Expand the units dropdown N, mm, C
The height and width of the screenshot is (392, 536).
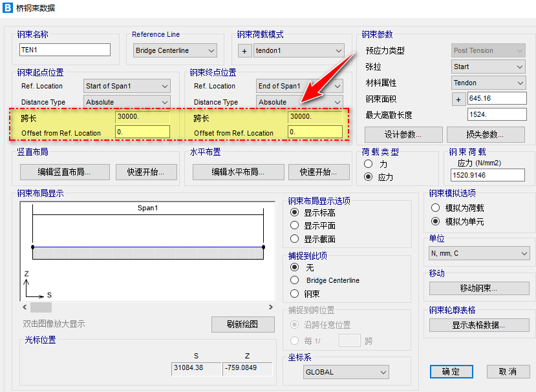[479, 254]
